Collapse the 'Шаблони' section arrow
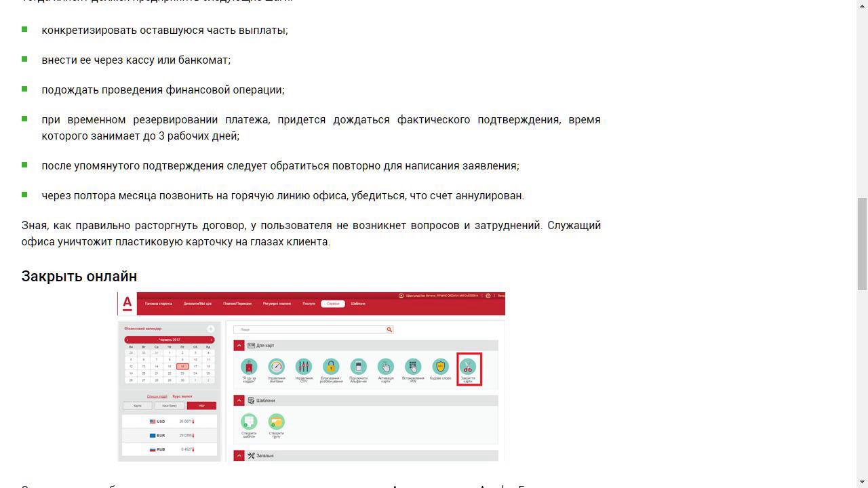This screenshot has width=868, height=488. [239, 401]
